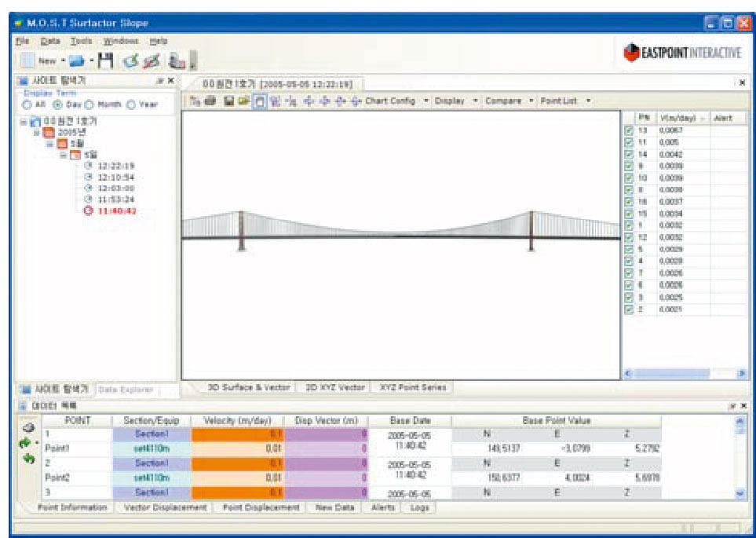The width and height of the screenshot is (756, 538).
Task: Select the Day display term radio button
Action: point(57,104)
